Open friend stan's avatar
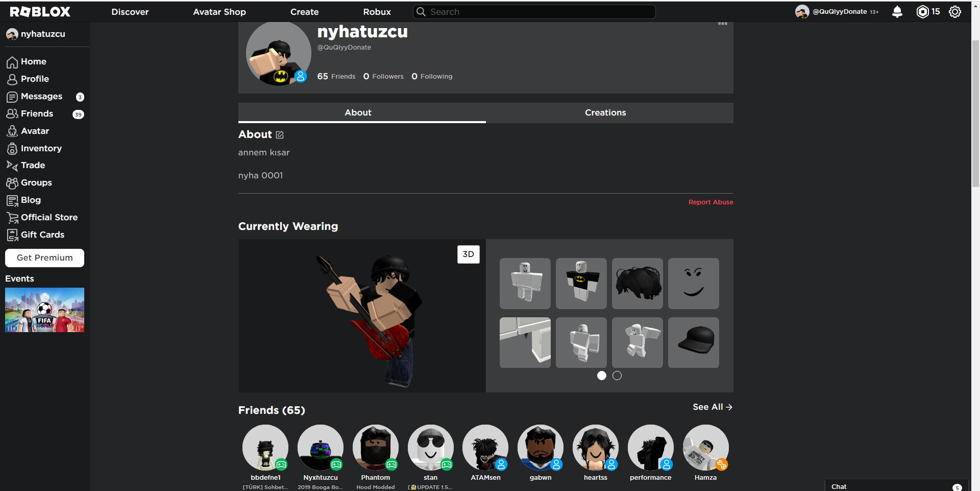 click(431, 448)
